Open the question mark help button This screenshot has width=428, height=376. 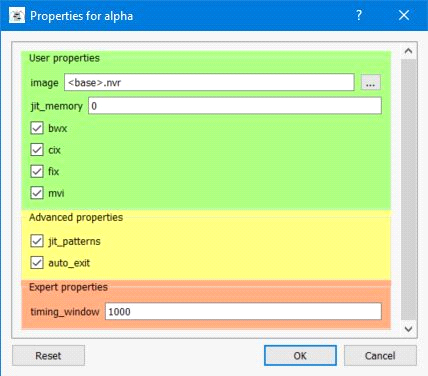tap(359, 15)
